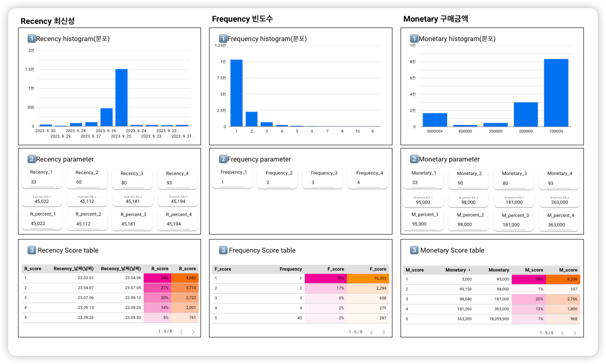The image size is (606, 364).
Task: Click the 23.03.01 date cell
Action: tap(85, 278)
